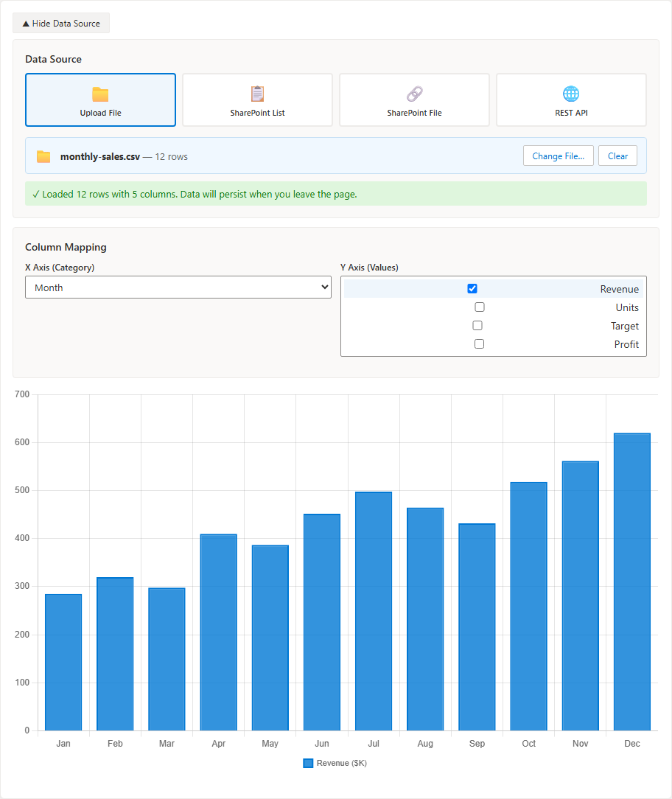The width and height of the screenshot is (672, 799).
Task: Click the Revenue label in Y Axis list
Action: pos(619,289)
